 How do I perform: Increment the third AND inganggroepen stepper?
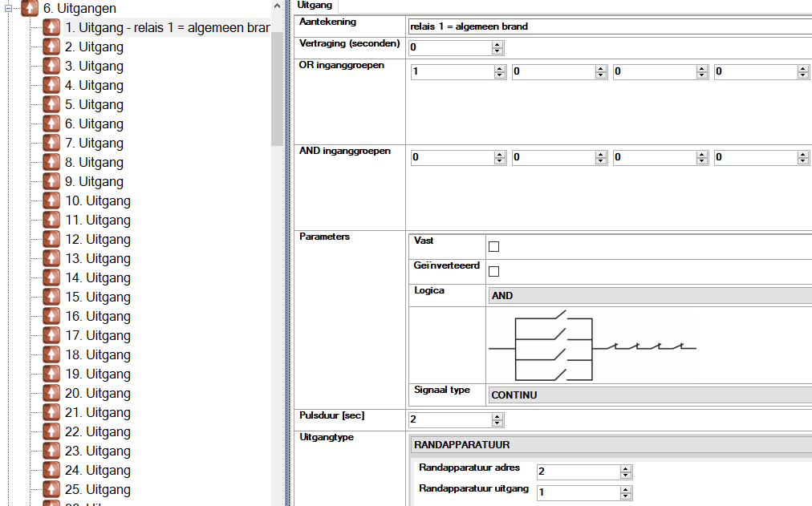click(x=702, y=154)
